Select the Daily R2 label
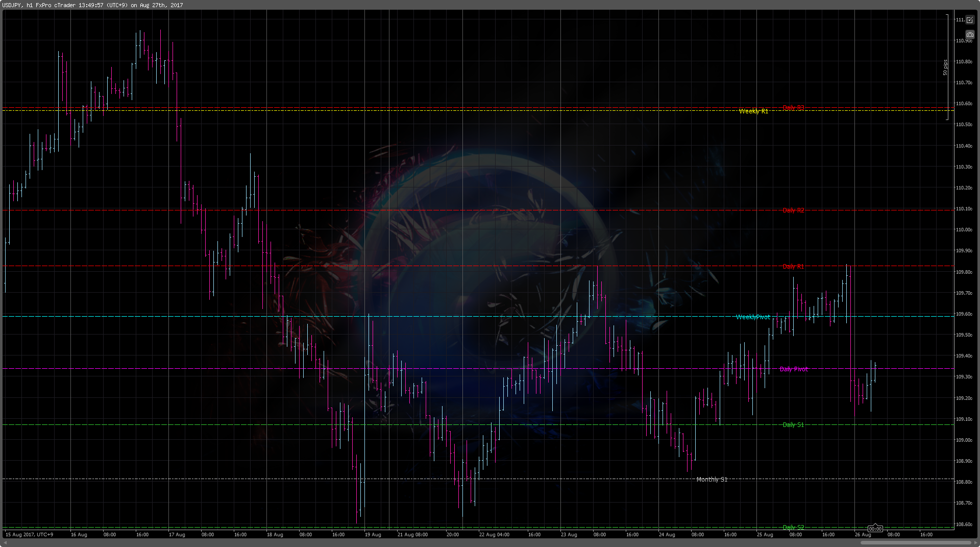The height and width of the screenshot is (547, 980). tap(793, 210)
